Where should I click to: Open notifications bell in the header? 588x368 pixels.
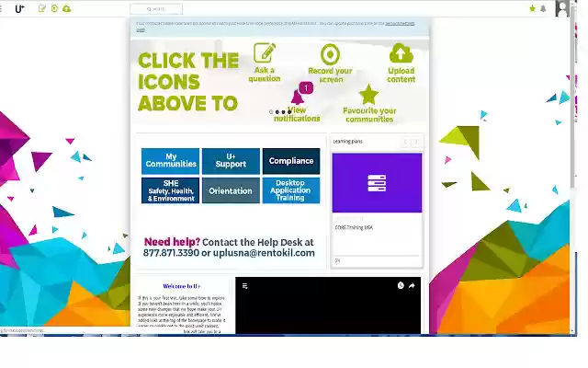click(543, 8)
